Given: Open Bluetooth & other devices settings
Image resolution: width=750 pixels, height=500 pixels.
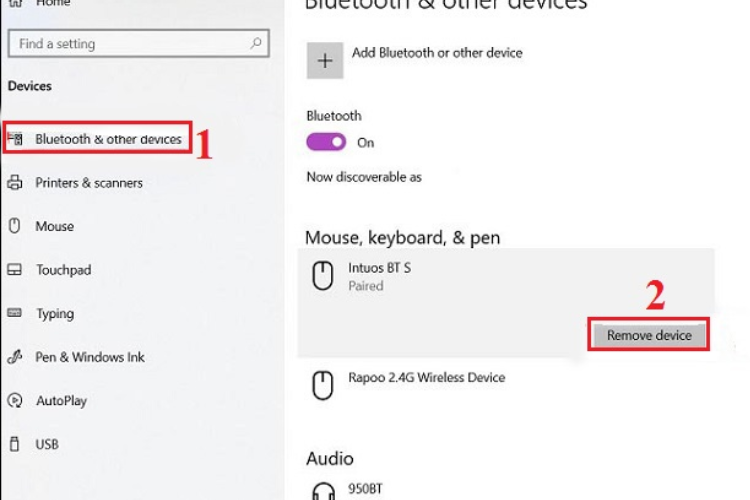Looking at the screenshot, I should click(x=98, y=139).
